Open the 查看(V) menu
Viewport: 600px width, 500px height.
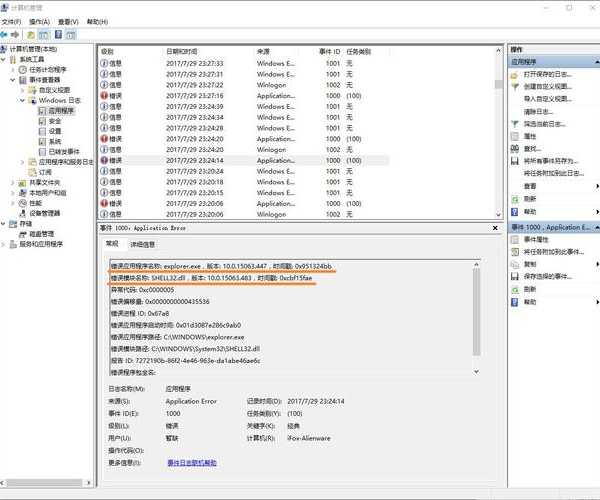pyautogui.click(x=67, y=20)
